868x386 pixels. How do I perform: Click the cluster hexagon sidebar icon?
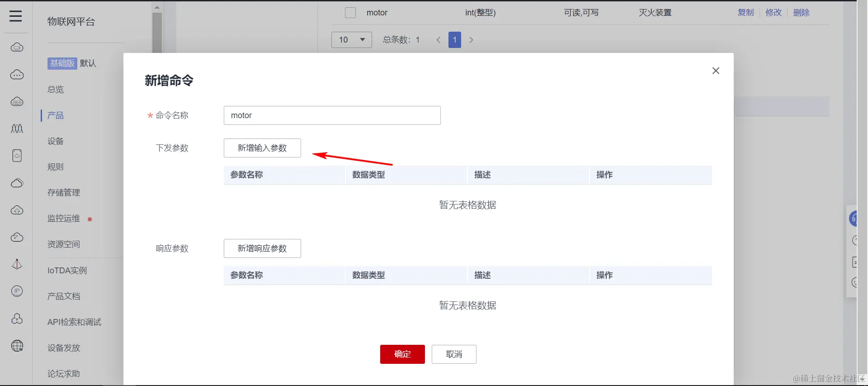point(17,319)
